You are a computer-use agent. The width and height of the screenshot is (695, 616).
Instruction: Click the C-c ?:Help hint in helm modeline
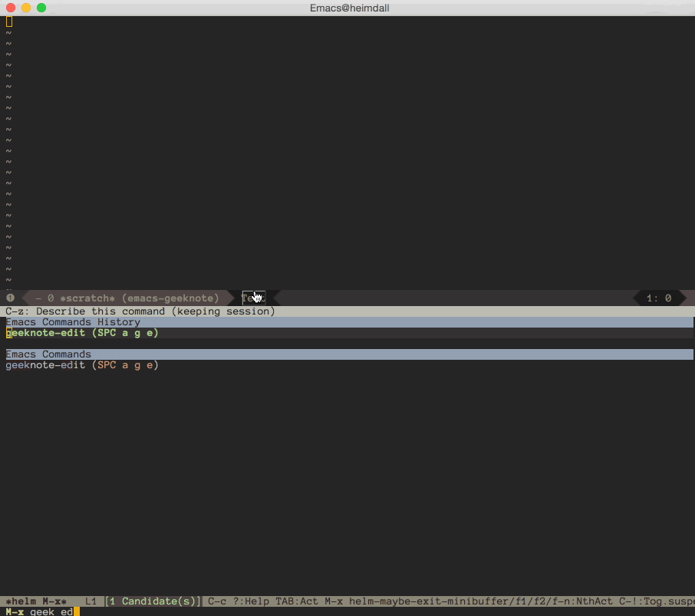click(x=239, y=601)
